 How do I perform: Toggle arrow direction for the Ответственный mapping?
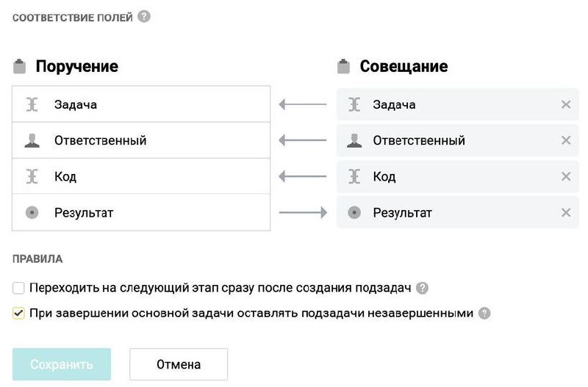coord(303,140)
